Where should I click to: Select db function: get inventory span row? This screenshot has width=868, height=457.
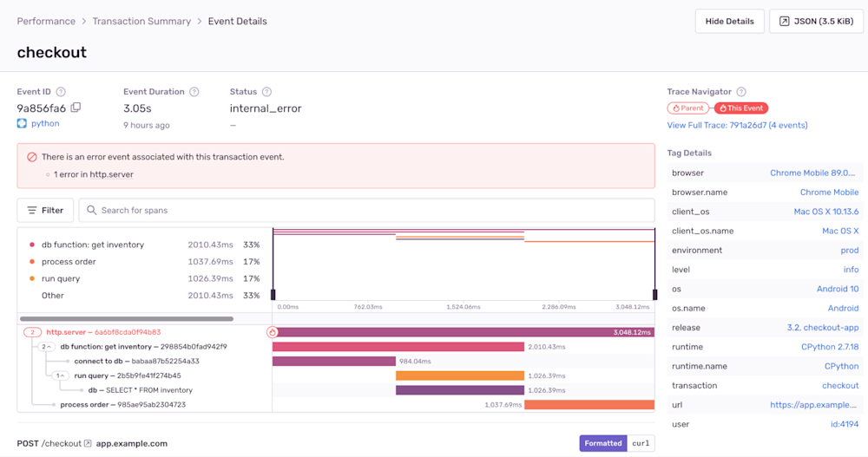click(336, 347)
